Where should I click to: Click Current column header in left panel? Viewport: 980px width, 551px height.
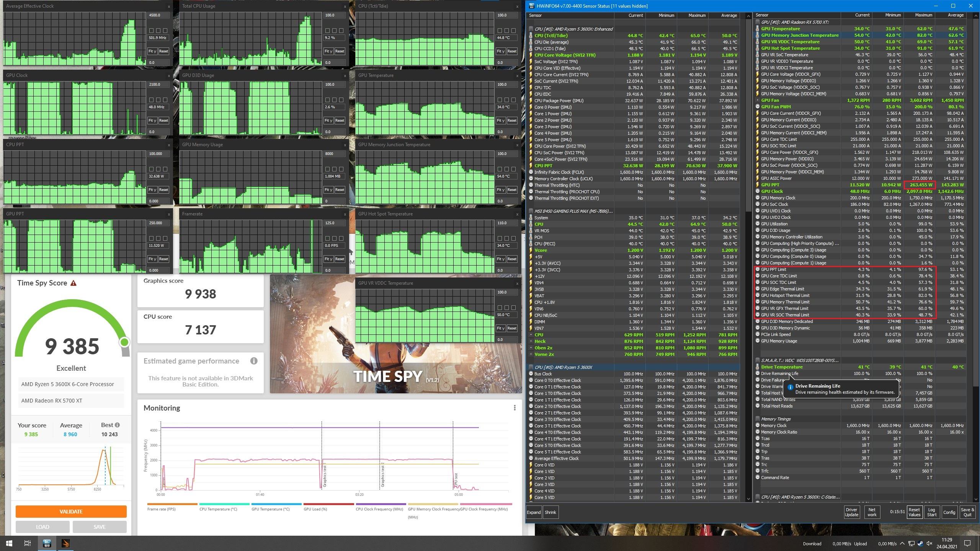(x=630, y=15)
